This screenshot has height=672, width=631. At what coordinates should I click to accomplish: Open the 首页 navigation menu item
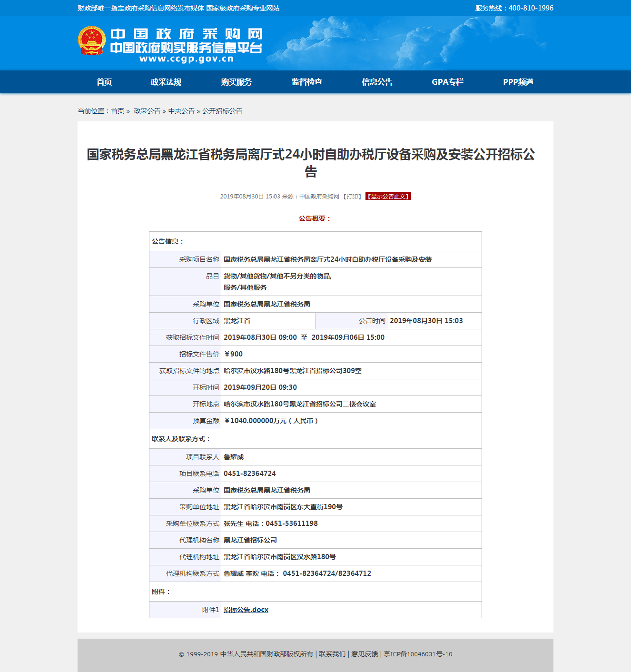[x=104, y=82]
